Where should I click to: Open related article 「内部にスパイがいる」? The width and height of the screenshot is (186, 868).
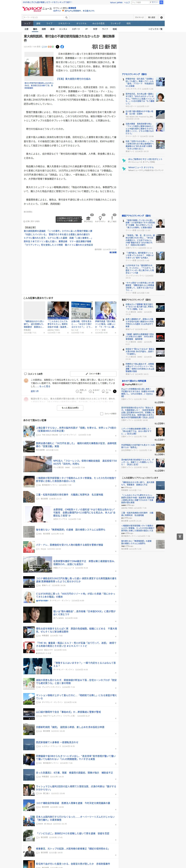point(57,235)
